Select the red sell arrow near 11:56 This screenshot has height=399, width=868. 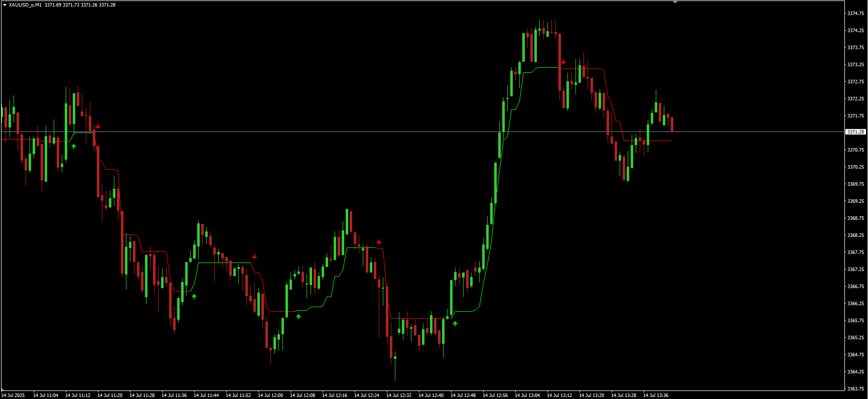coord(254,256)
